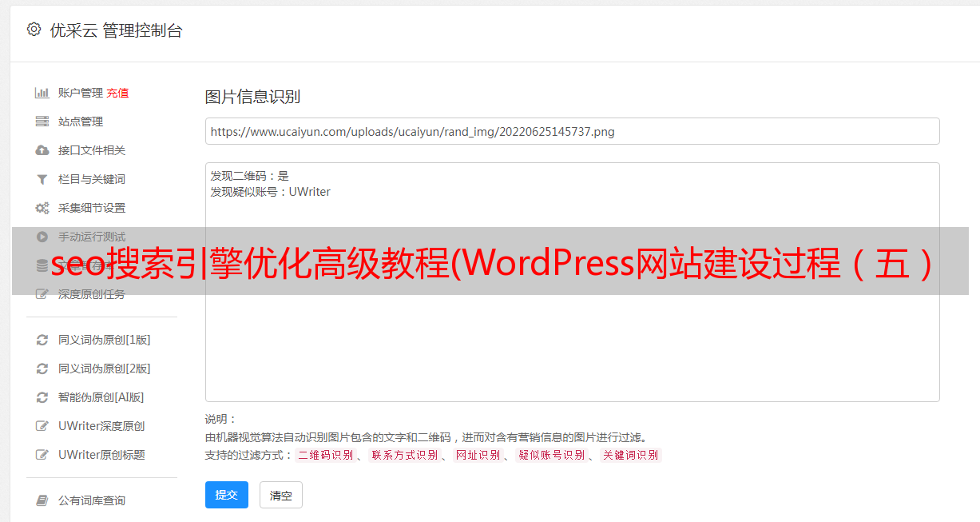Click the 疑似账号识别 filter tag
The width and height of the screenshot is (980, 522).
coord(551,455)
